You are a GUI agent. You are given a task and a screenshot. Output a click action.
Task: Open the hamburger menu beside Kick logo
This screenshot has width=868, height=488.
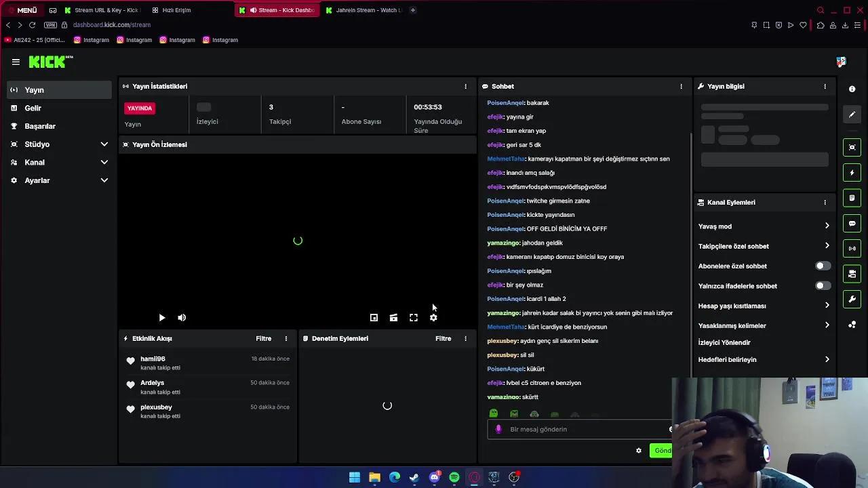pos(16,62)
